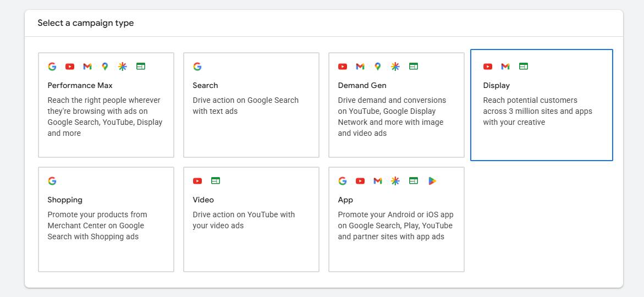Select the App campaign type title
644x297 pixels.
(345, 200)
